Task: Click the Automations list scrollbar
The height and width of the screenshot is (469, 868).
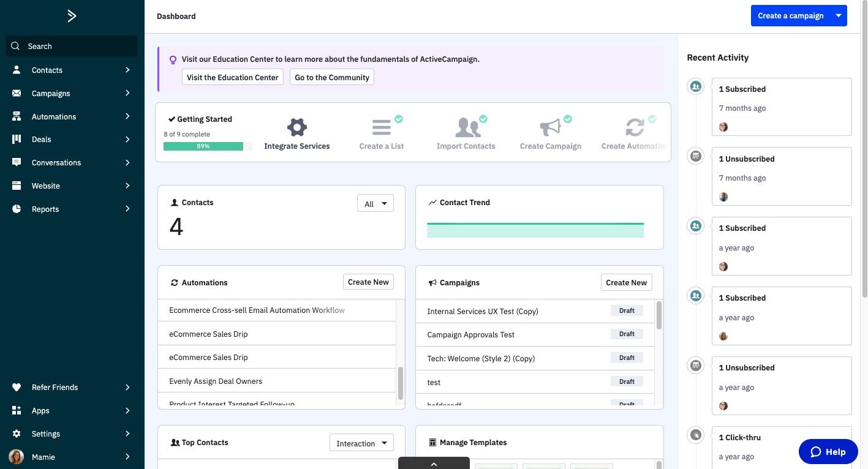Action: (401, 383)
